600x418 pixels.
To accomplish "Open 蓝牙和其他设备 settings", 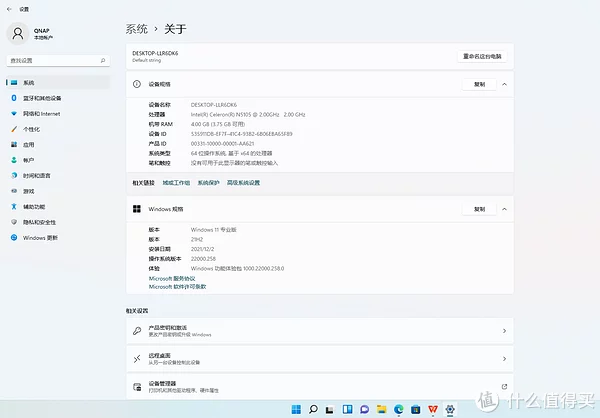I will coord(58,98).
